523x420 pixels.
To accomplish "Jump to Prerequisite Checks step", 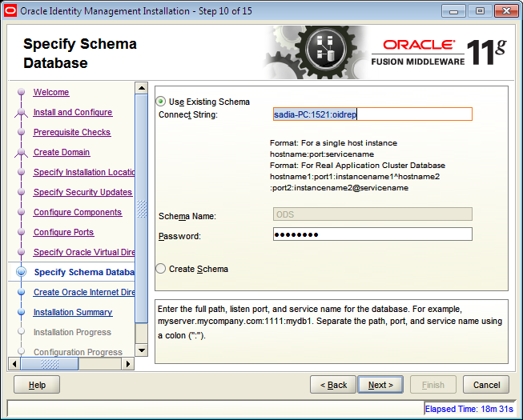I will (x=72, y=132).
